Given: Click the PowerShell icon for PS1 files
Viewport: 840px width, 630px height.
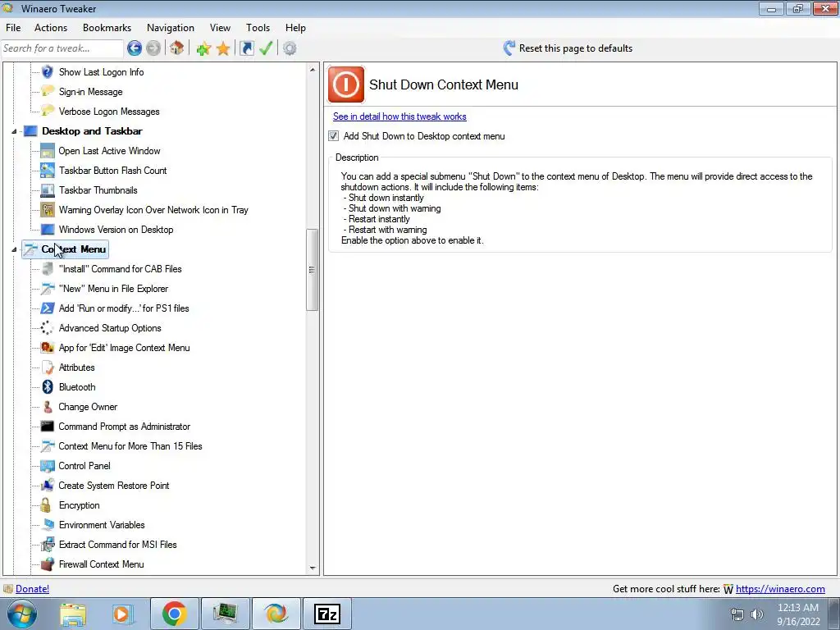Looking at the screenshot, I should (47, 308).
